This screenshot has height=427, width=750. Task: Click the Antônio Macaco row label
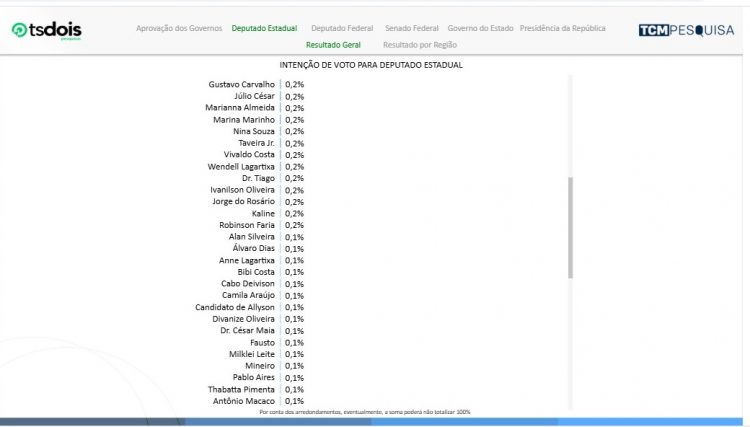point(245,401)
